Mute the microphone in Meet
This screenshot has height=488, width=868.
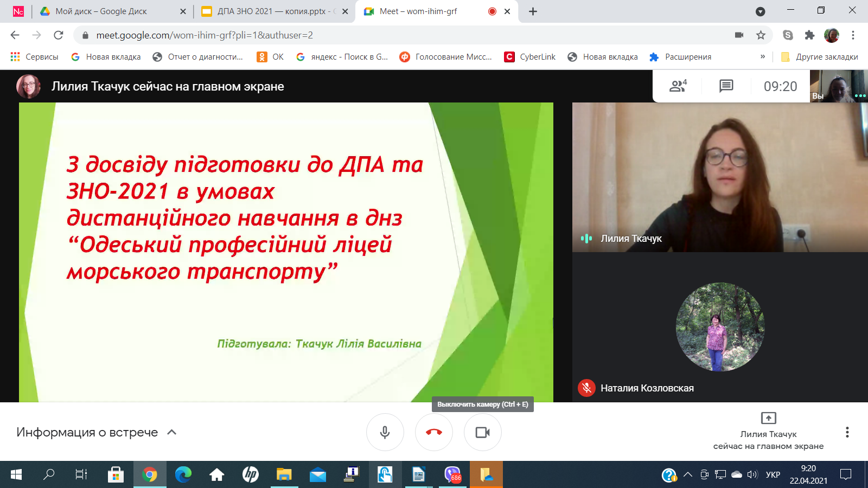point(385,432)
